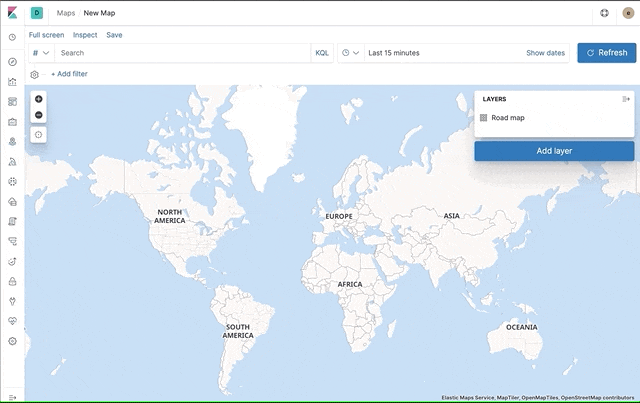640x403 pixels.
Task: Open the filter options gear icon
Action: tap(35, 75)
